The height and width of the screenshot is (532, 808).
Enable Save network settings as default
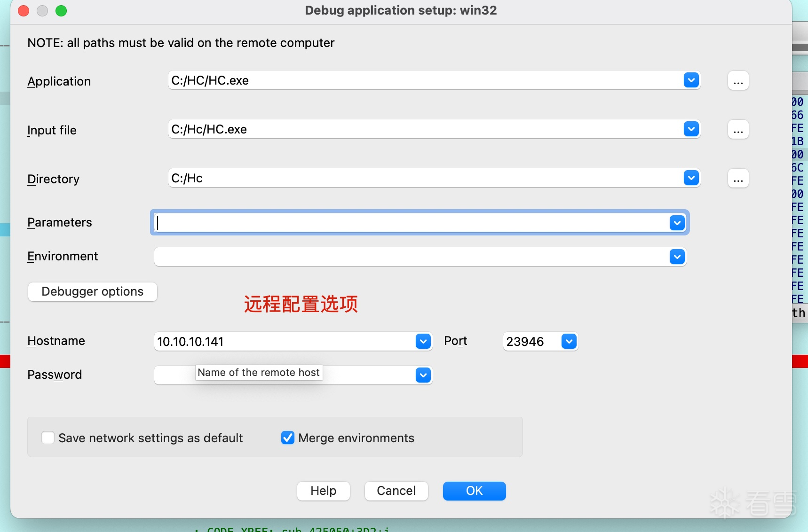click(x=48, y=438)
